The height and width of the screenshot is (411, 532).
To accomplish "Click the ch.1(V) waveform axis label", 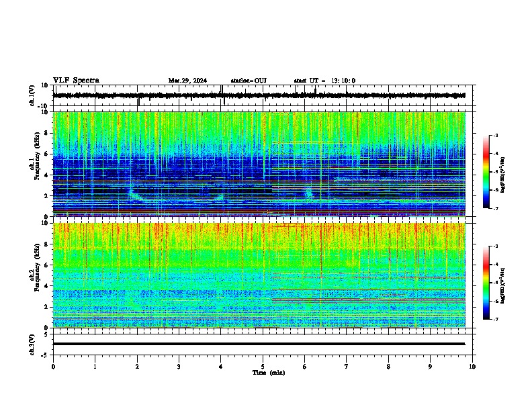I will (32, 95).
